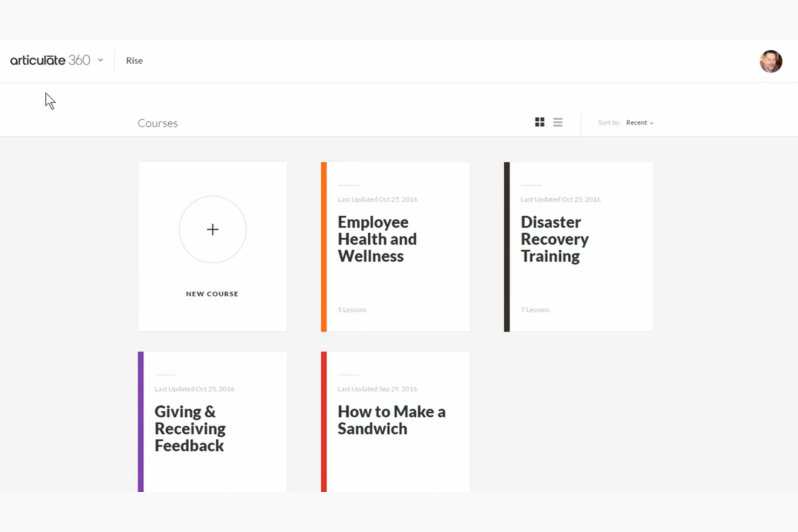Toggle list view for the course library
This screenshot has width=798, height=532.
click(x=558, y=122)
